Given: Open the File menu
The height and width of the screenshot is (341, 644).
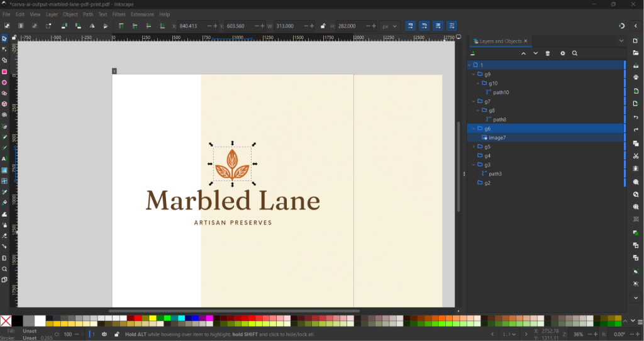Looking at the screenshot, I should click(6, 14).
